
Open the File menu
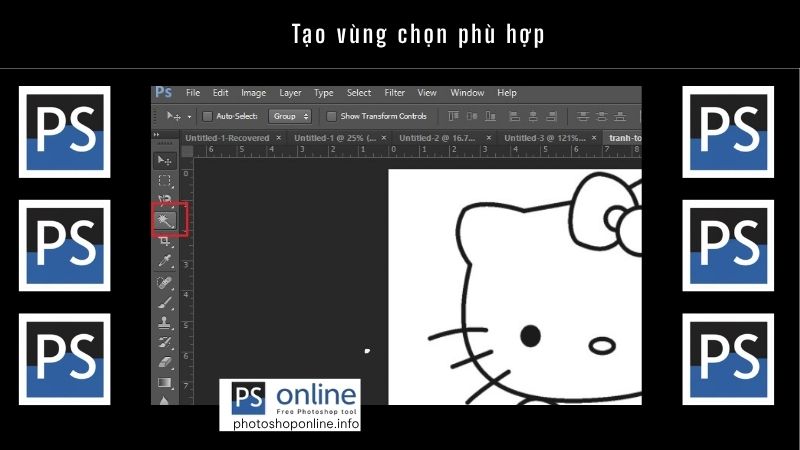pyautogui.click(x=193, y=93)
